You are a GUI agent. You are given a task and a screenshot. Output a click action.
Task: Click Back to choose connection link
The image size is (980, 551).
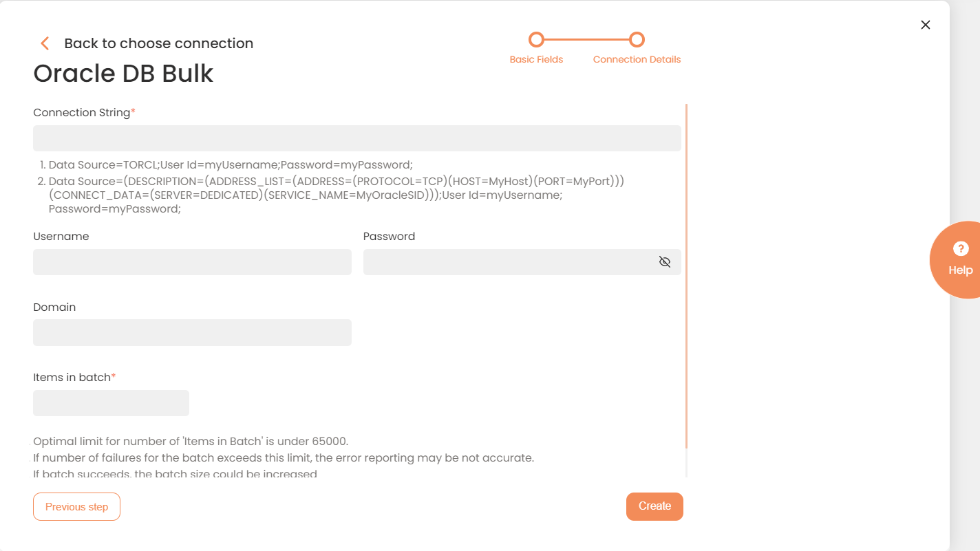click(158, 43)
